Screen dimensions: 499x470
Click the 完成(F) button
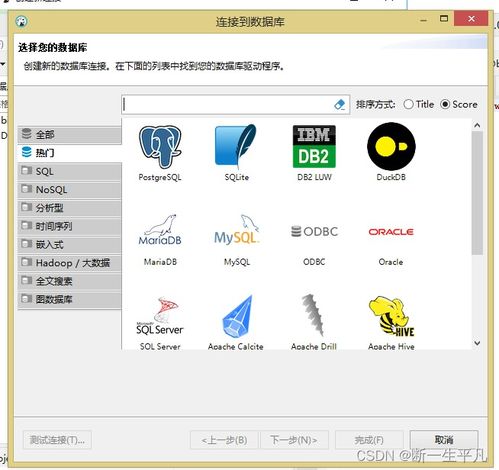point(369,440)
